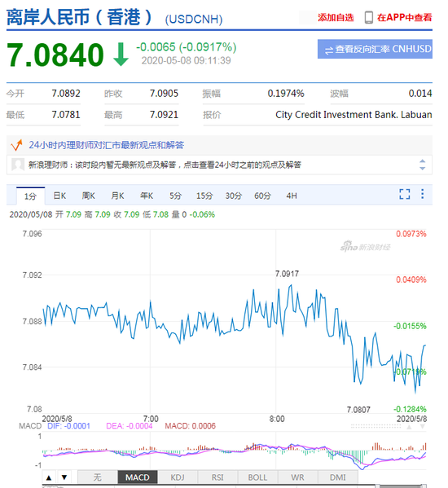This screenshot has height=488, width=448.
Task: Select the BOLL indicator button
Action: [257, 477]
